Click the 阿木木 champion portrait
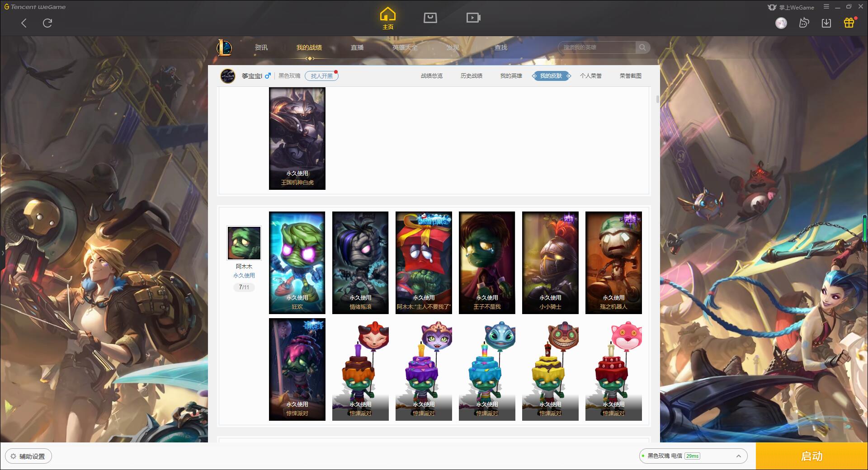 click(244, 244)
